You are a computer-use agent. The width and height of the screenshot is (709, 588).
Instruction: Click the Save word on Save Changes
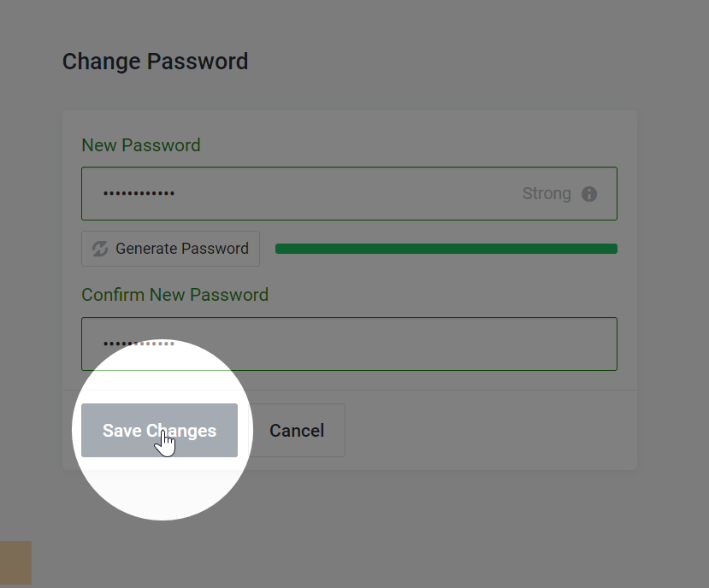[x=122, y=431]
